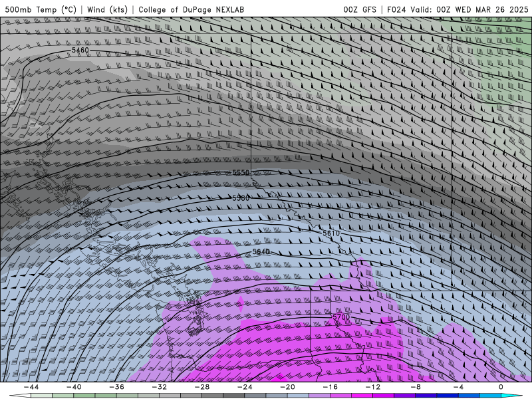Click the -28 colorbar tick label
The image size is (532, 399).
pos(202,387)
